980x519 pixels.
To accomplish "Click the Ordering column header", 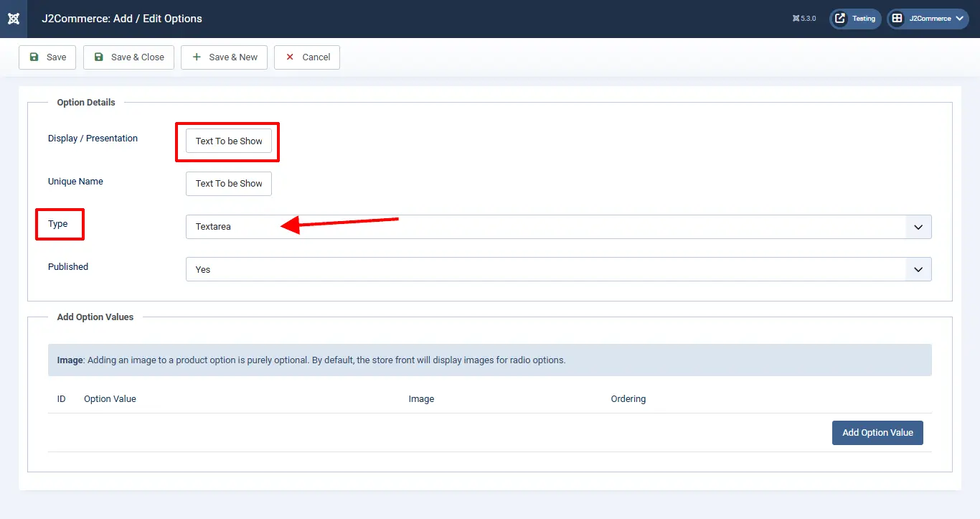I will pyautogui.click(x=628, y=399).
